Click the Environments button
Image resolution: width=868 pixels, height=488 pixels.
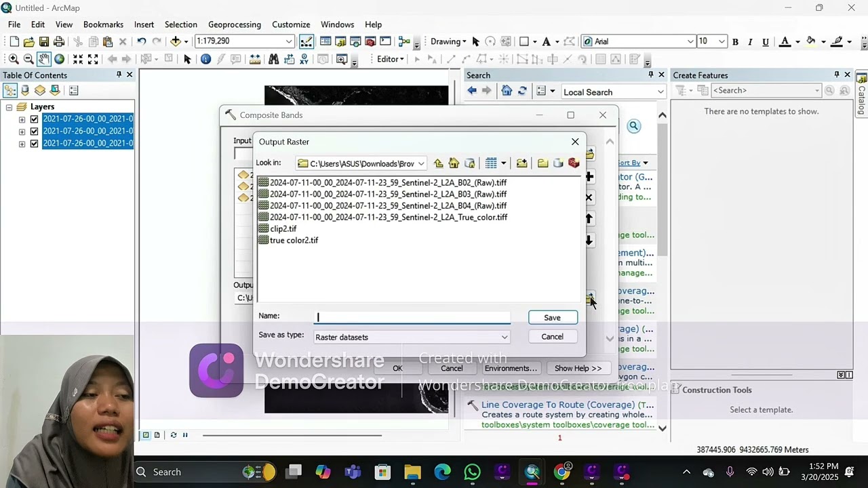click(511, 368)
